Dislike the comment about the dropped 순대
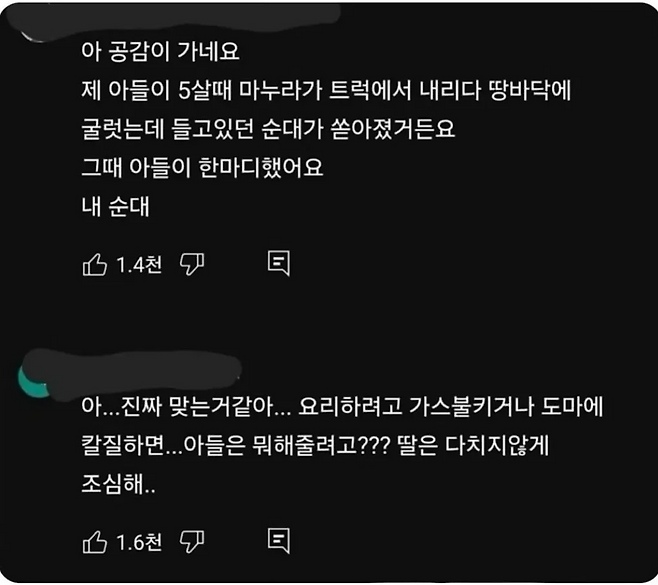This screenshot has height=585, width=658. tap(191, 264)
